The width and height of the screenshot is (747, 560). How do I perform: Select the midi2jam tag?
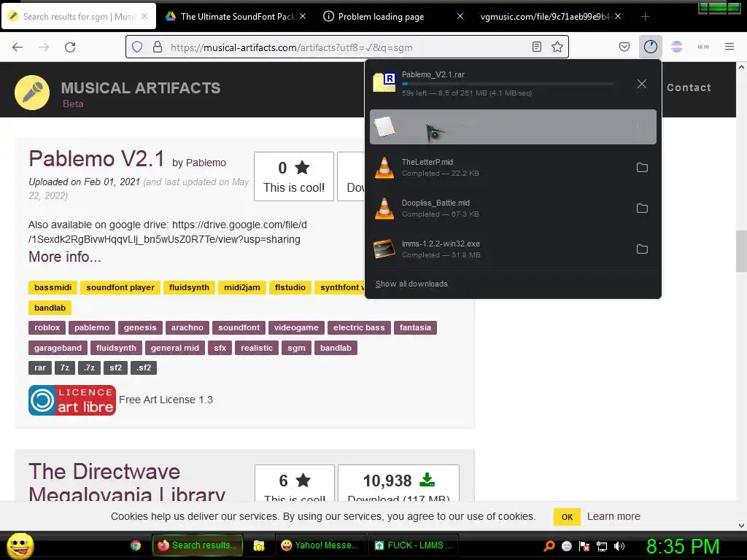pos(242,287)
